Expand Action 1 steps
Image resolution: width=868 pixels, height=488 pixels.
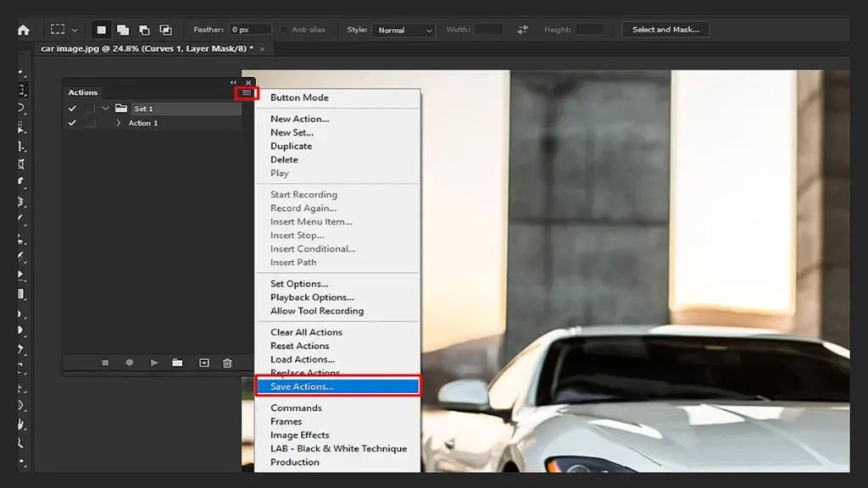tap(118, 123)
